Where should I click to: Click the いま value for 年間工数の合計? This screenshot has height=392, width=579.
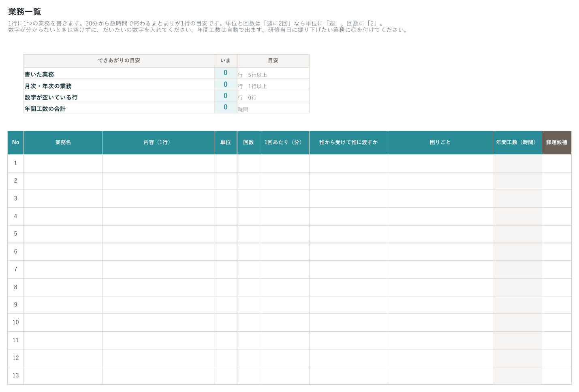(x=226, y=107)
